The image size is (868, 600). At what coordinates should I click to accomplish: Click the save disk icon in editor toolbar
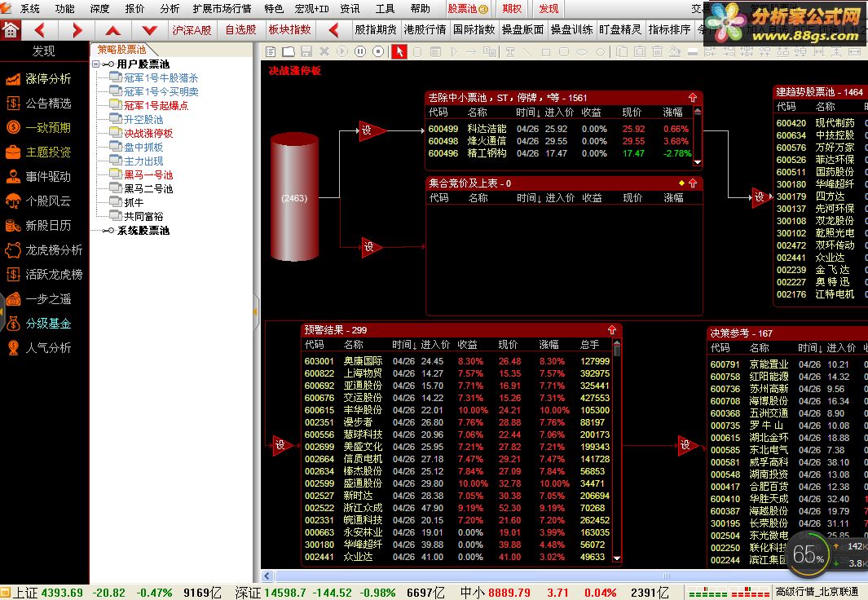pos(306,51)
